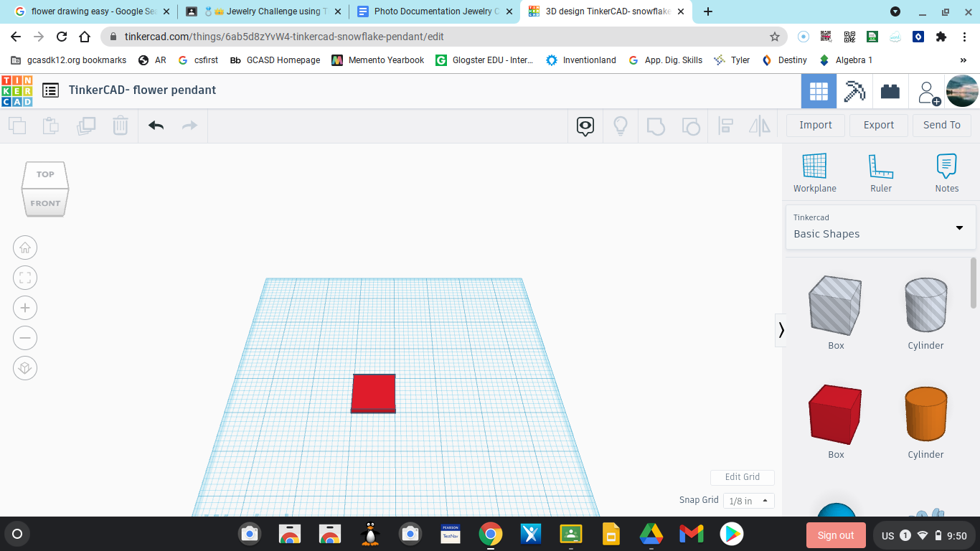The image size is (980, 551).
Task: Click the Delete (trash) icon
Action: coord(120,125)
